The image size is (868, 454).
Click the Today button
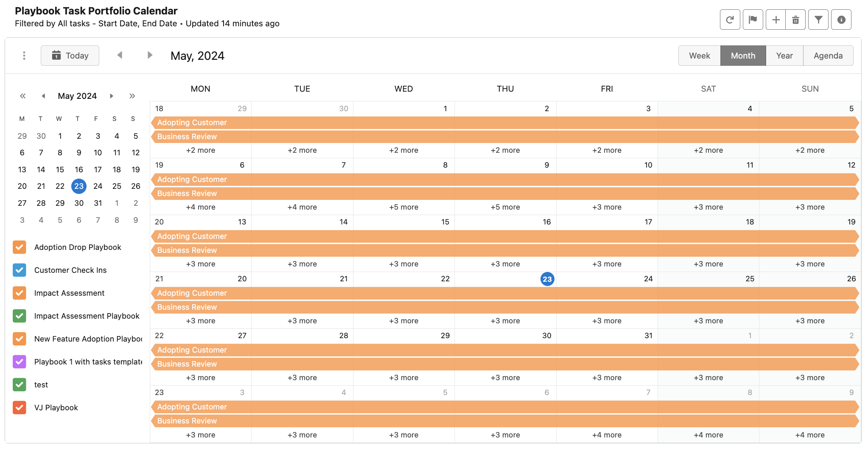(70, 56)
